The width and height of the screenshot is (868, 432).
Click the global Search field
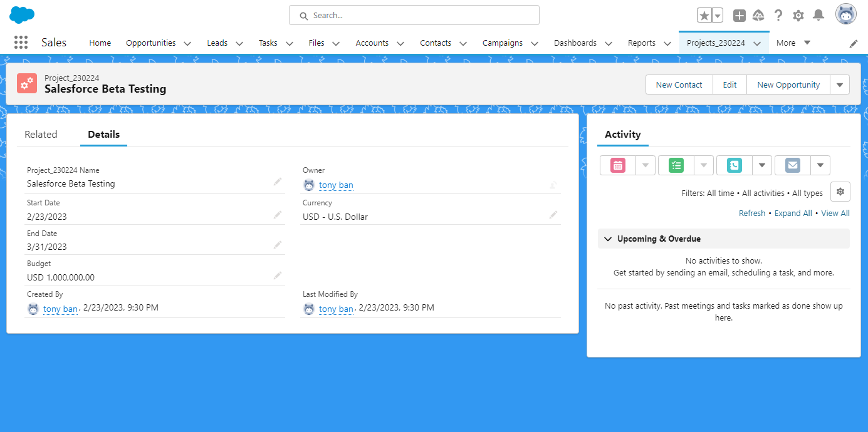click(x=414, y=15)
